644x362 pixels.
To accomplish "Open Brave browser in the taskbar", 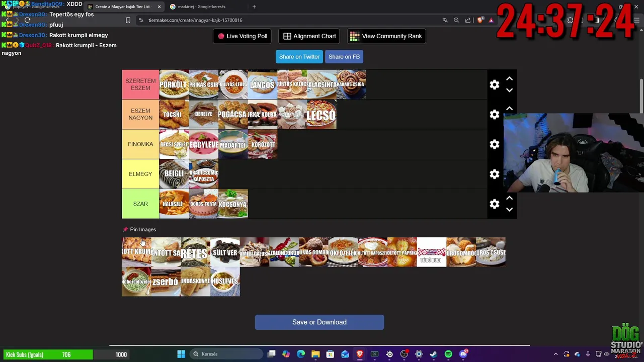I will click(x=360, y=354).
